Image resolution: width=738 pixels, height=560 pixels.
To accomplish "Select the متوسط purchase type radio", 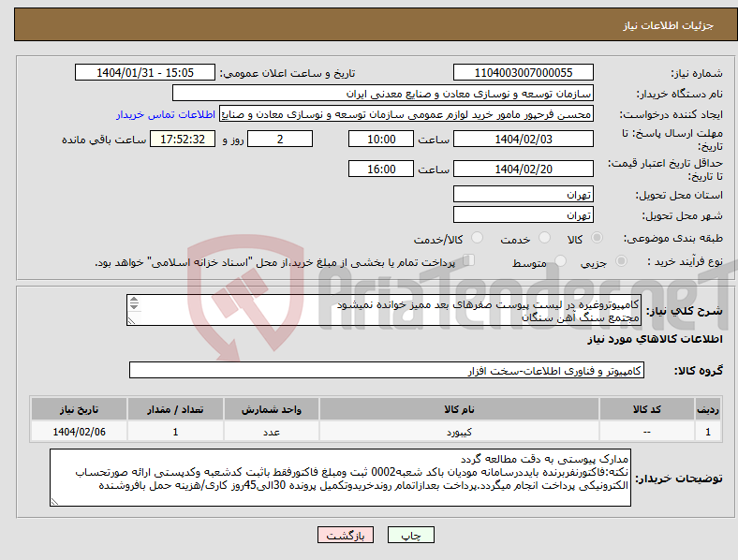I will pos(561,261).
